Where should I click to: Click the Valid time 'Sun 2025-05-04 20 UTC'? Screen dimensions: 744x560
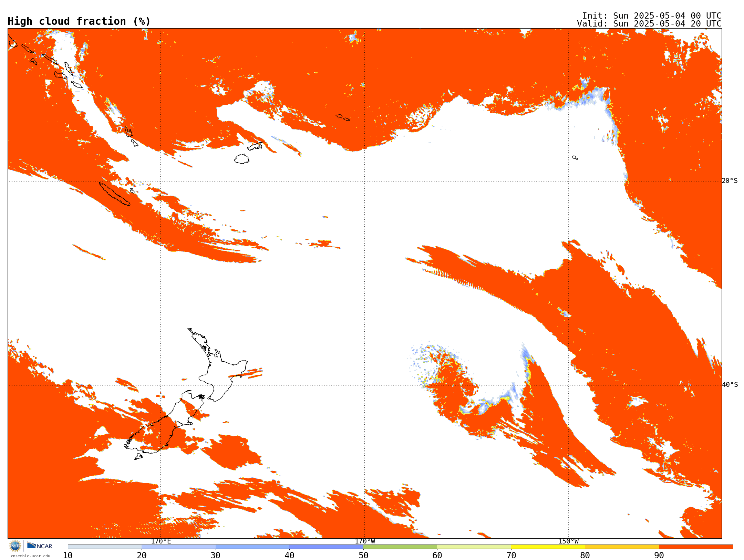[667, 24]
